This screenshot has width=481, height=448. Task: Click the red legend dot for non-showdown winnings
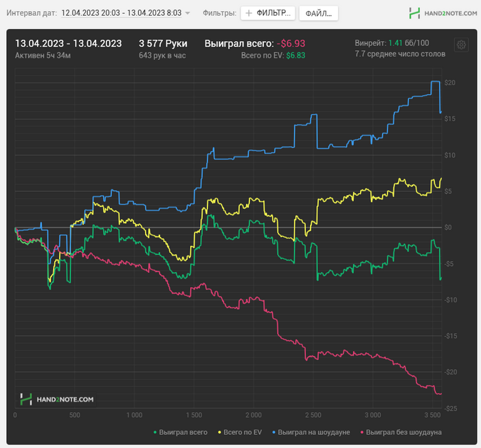(362, 432)
